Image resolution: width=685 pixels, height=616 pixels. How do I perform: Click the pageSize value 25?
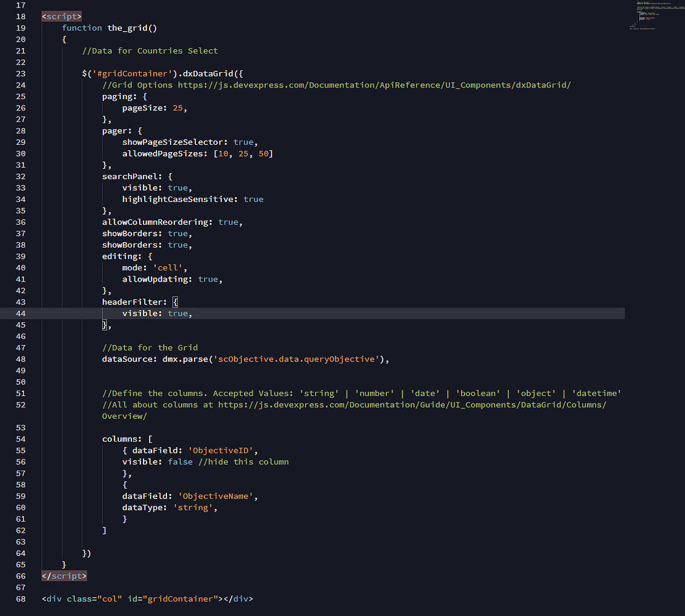tap(177, 108)
